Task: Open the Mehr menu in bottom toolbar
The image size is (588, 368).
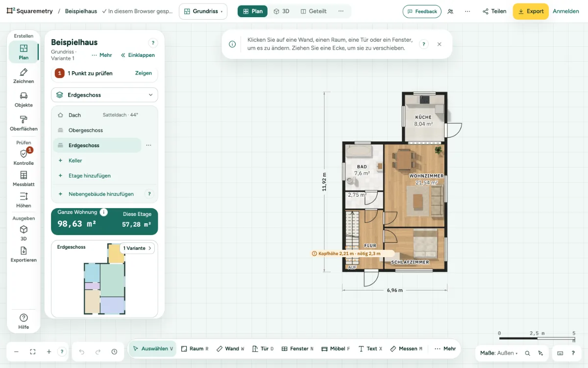Action: pos(445,349)
